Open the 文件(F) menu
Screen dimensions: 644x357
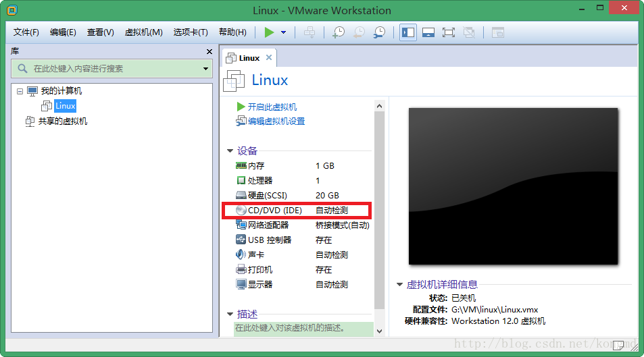coord(26,32)
